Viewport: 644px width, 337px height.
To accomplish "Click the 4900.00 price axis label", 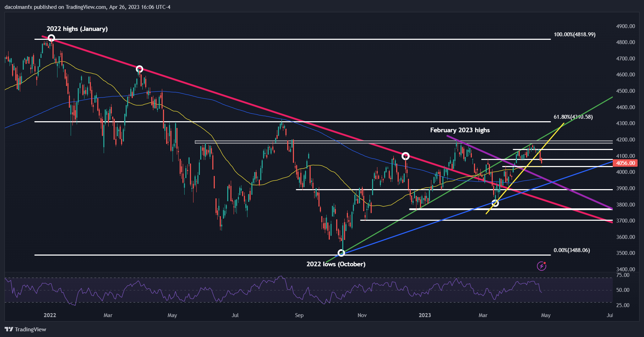I will tap(626, 26).
